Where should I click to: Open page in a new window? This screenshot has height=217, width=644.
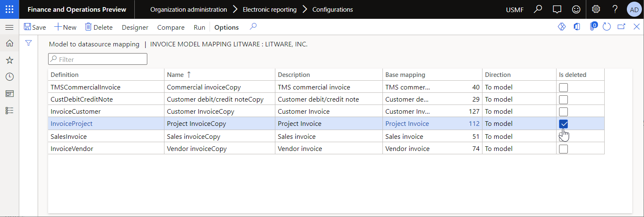[x=621, y=27]
